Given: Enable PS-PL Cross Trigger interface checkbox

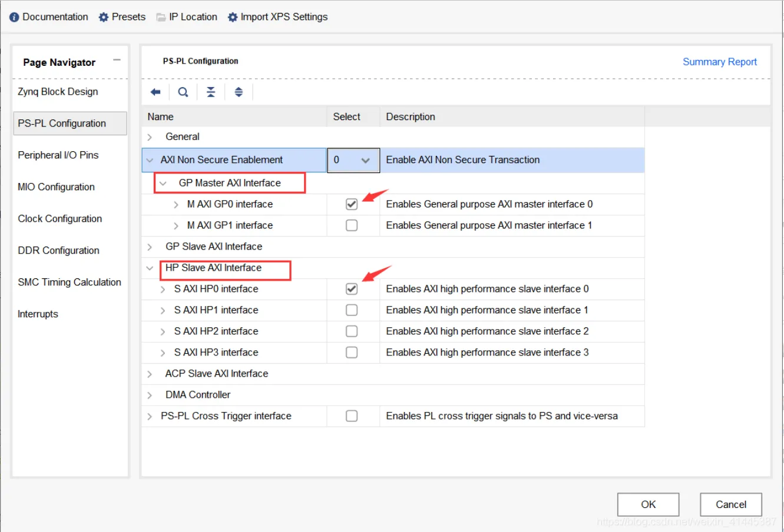Looking at the screenshot, I should click(x=352, y=416).
